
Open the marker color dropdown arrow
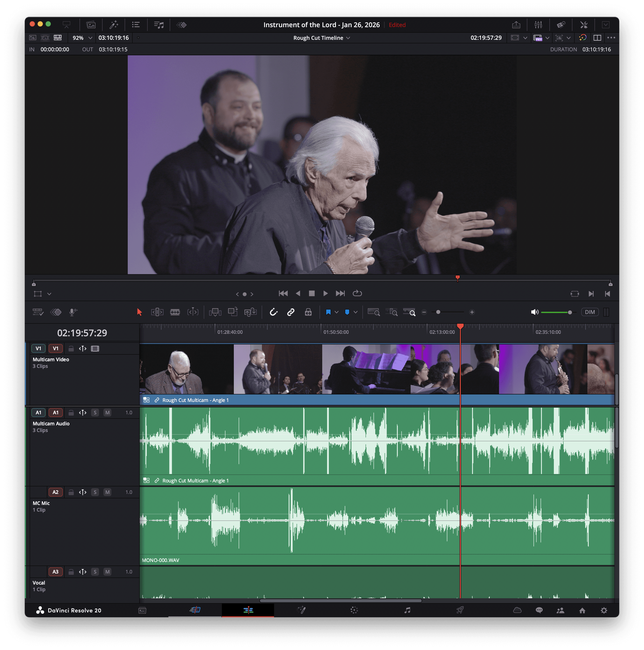(355, 312)
